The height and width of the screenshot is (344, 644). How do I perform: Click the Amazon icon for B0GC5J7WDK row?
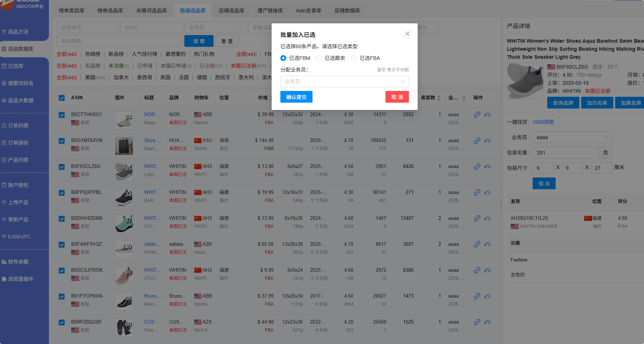tap(488, 270)
